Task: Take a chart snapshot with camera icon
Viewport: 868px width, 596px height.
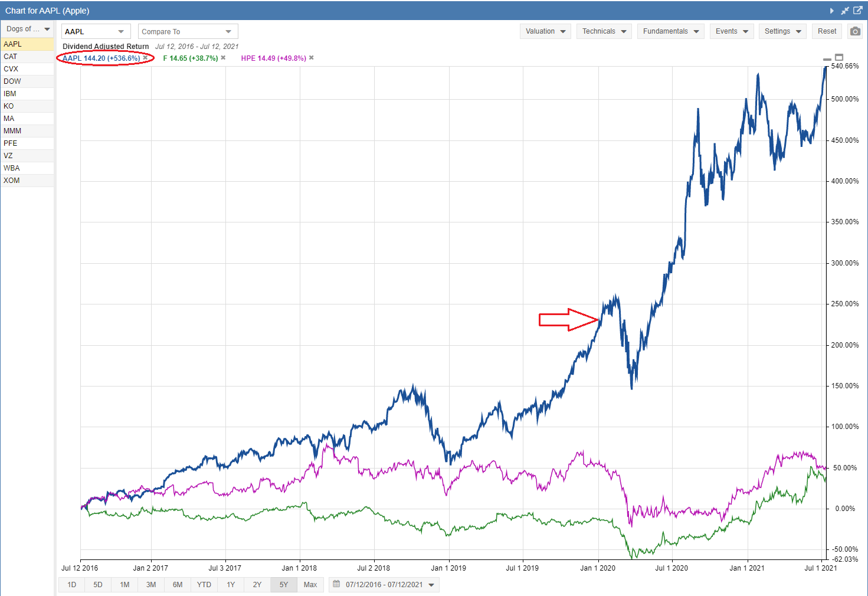Action: click(x=855, y=31)
